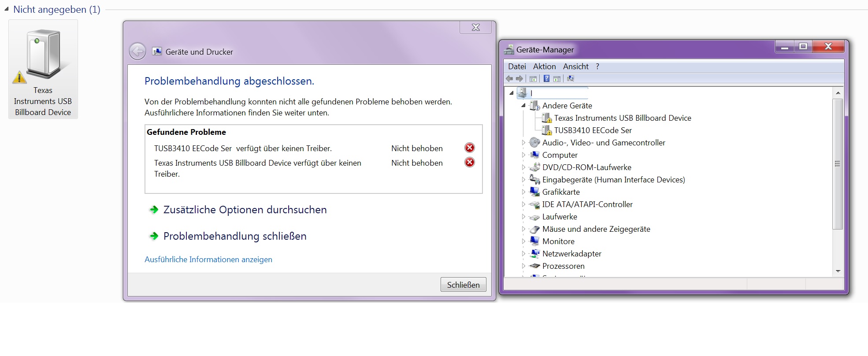Toggle console tree pane toolbar icon
Image resolution: width=868 pixels, height=356 pixels.
[533, 79]
